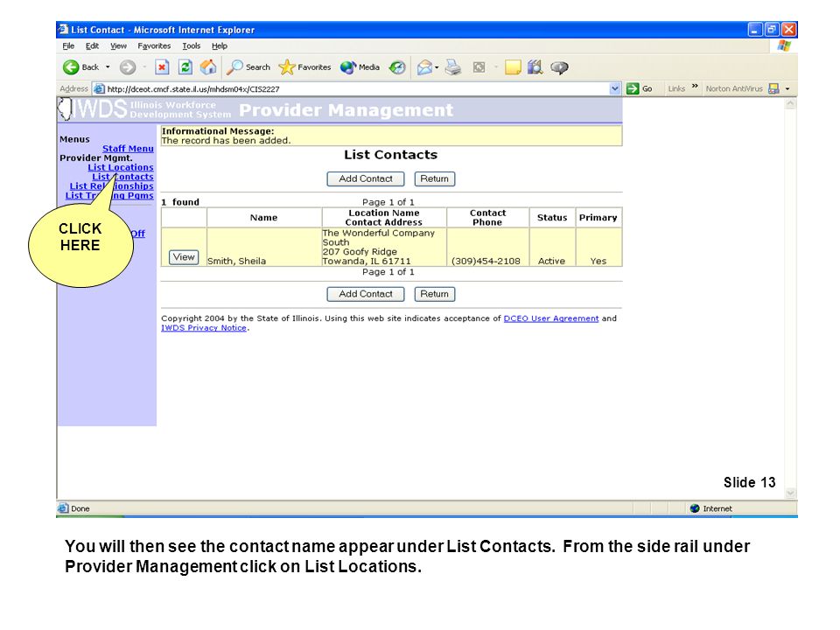Click the Links toolbar label
The image size is (840, 630).
point(676,88)
